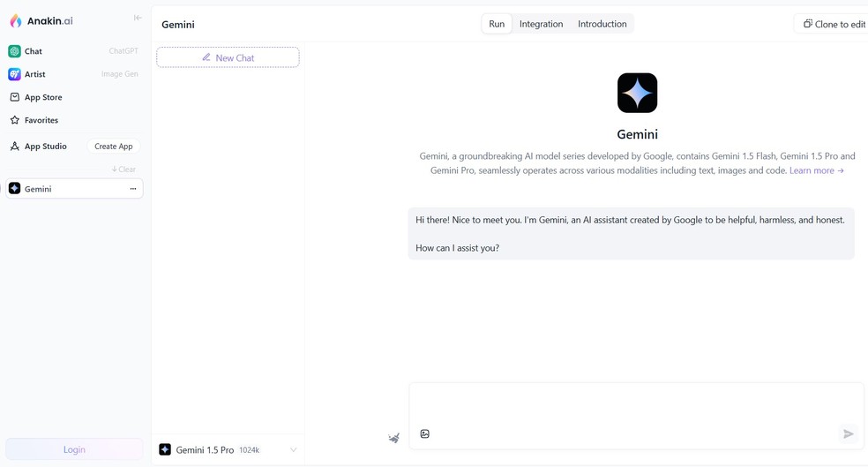868x467 pixels.
Task: Click the Login button
Action: 74,449
